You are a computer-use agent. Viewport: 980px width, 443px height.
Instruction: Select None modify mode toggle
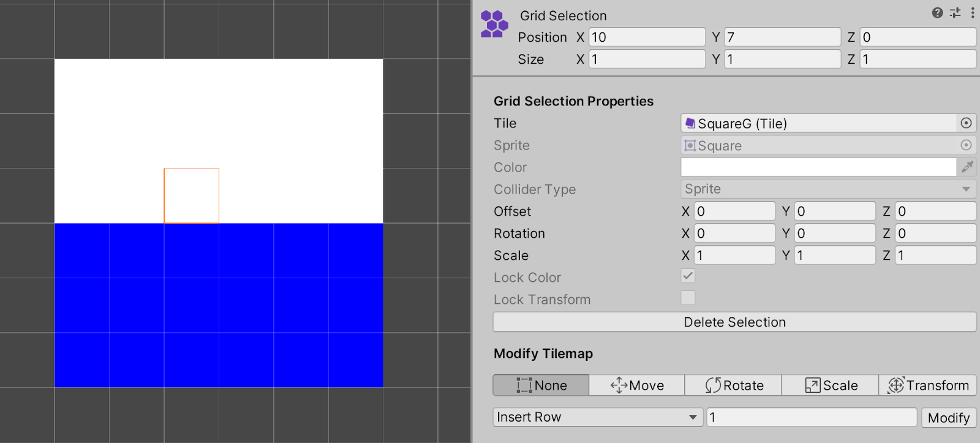pyautogui.click(x=541, y=385)
